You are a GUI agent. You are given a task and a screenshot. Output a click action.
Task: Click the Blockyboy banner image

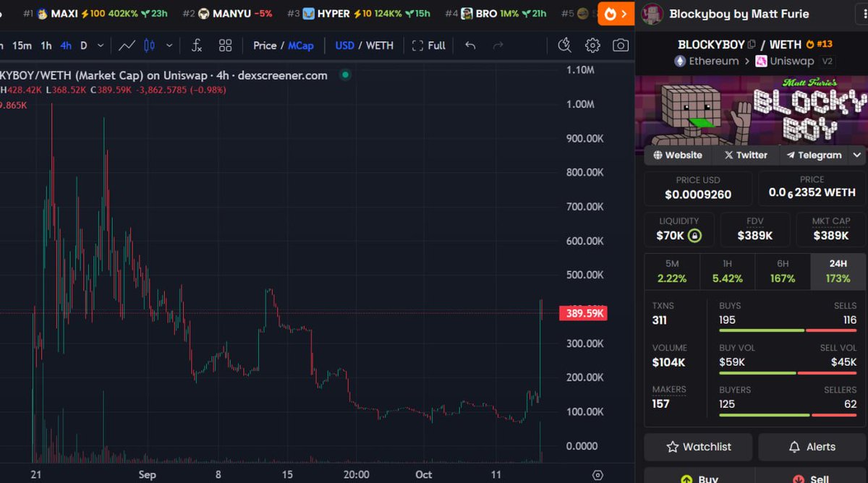[752, 110]
